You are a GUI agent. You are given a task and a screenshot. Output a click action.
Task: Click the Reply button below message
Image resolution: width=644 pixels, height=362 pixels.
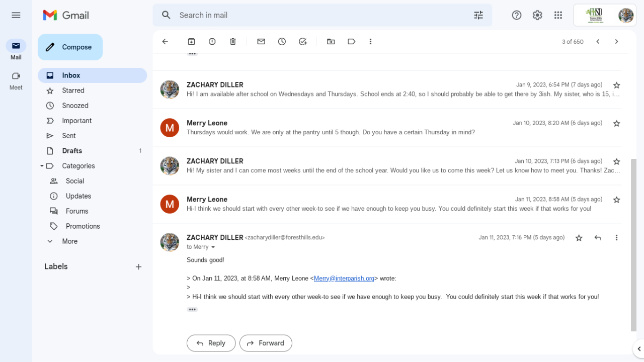[211, 343]
